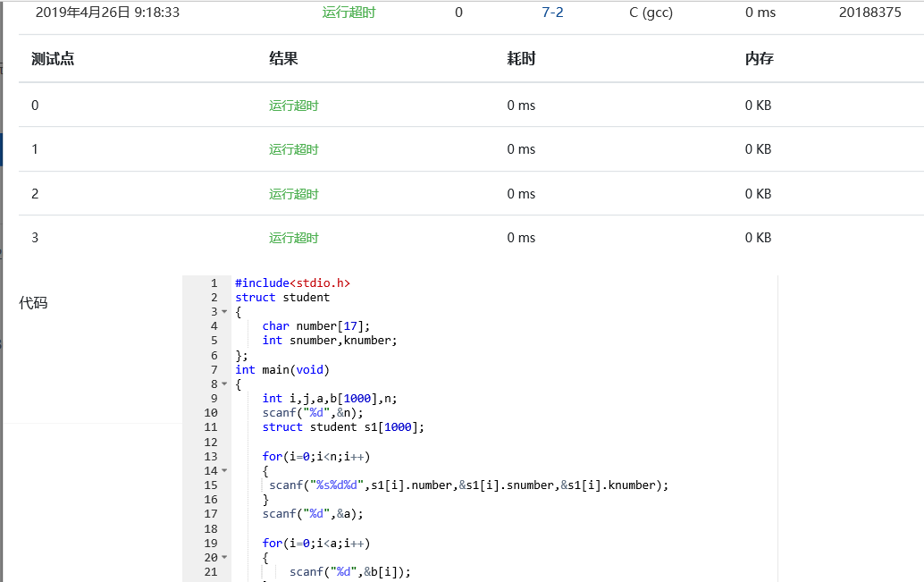Click the 内存 column header
This screenshot has height=582, width=924.
759,59
